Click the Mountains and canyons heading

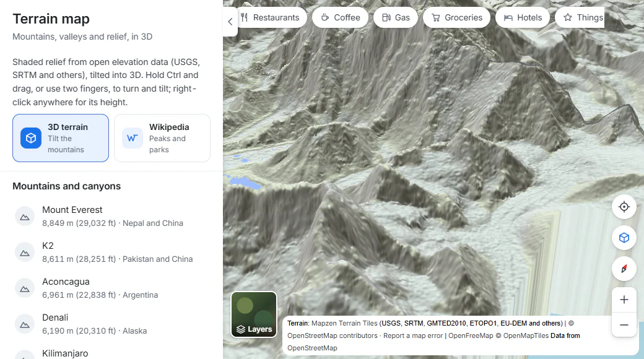66,186
